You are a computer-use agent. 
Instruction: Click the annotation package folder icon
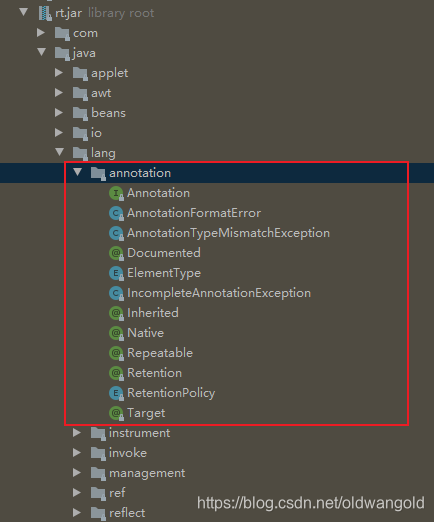click(x=98, y=173)
